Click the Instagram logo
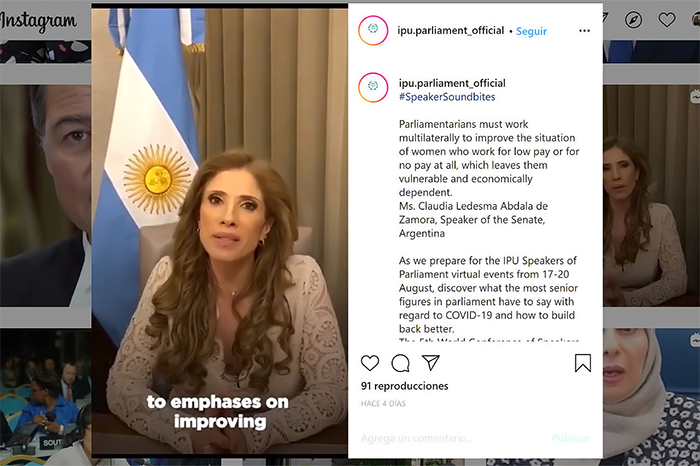This screenshot has width=700, height=466. coord(38,21)
